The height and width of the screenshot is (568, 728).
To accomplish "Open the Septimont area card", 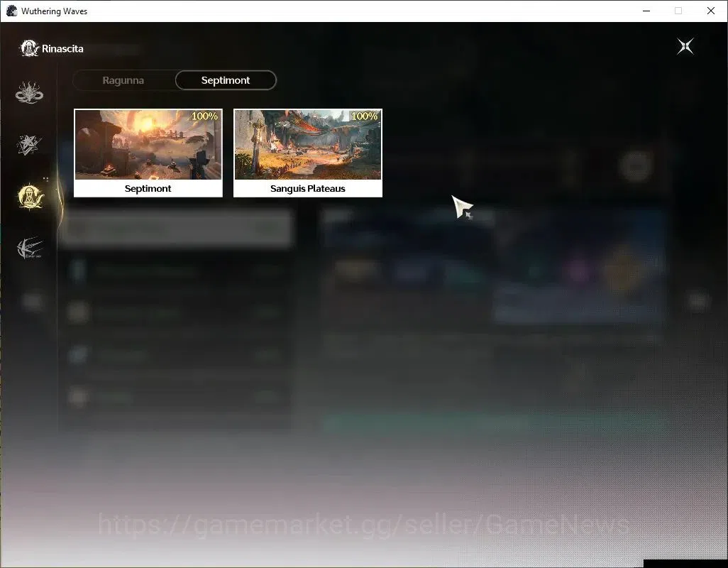I will click(x=148, y=153).
